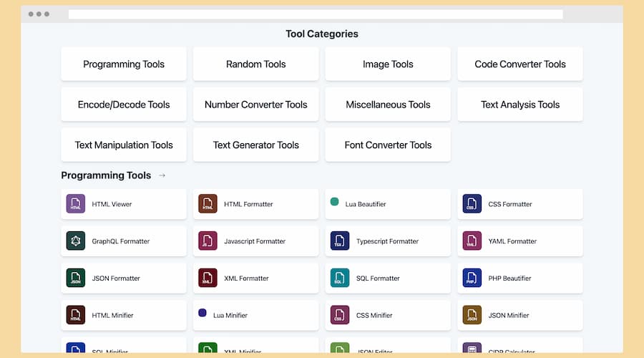
Task: Select the Typescript Formatter label
Action: pyautogui.click(x=387, y=241)
